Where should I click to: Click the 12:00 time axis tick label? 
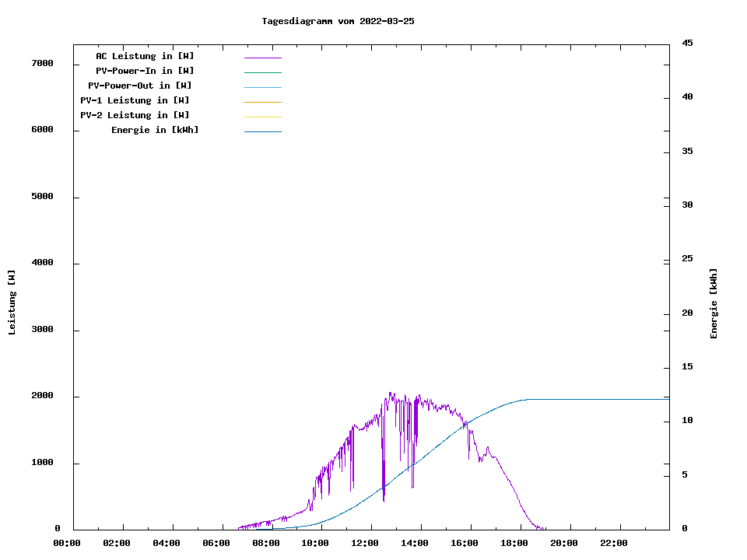point(366,543)
